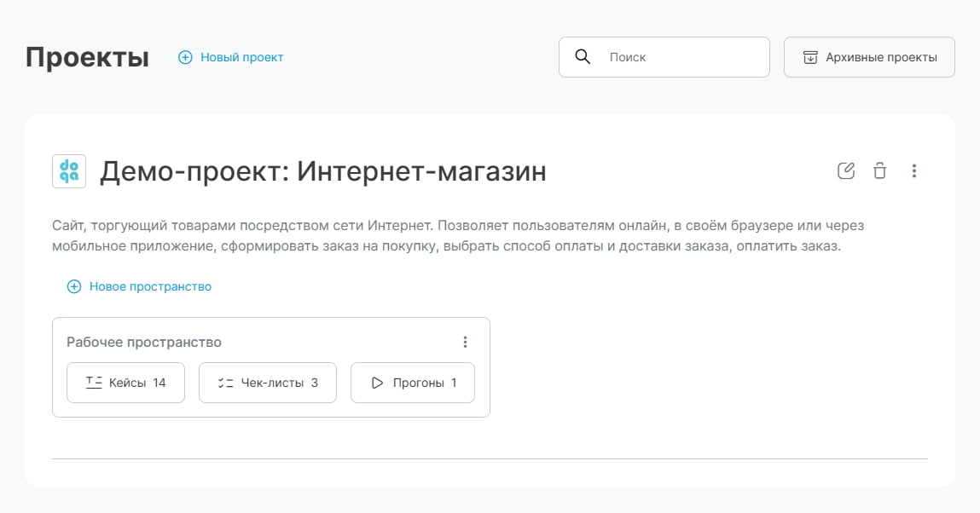
Task: Open Чек-листы 3 in the workspace
Action: click(267, 382)
